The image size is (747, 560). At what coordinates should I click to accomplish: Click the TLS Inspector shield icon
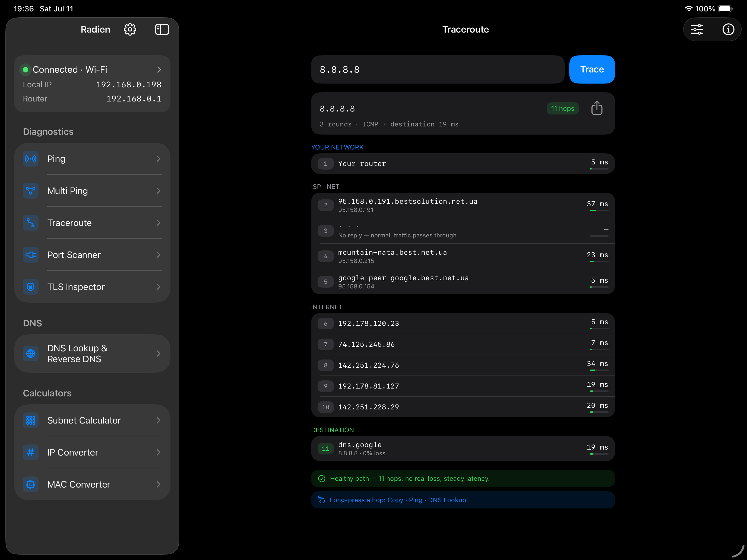tap(31, 287)
